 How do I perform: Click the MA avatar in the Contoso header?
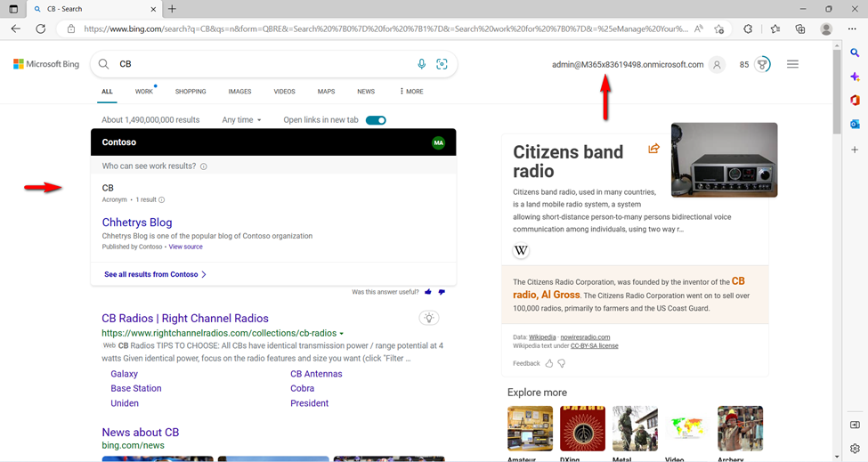pyautogui.click(x=438, y=142)
